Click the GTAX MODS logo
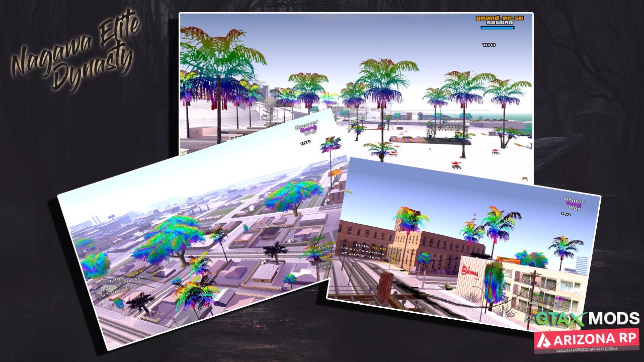This screenshot has height=362, width=644. click(587, 319)
